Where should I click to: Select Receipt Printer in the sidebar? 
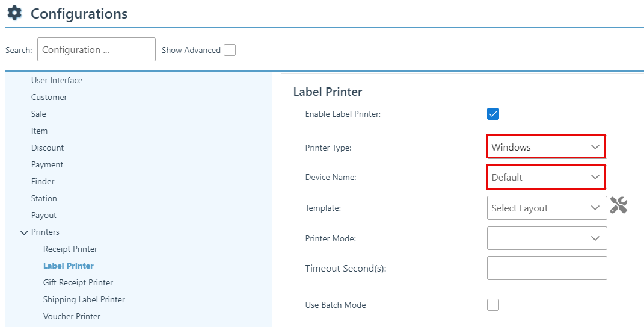(x=70, y=249)
